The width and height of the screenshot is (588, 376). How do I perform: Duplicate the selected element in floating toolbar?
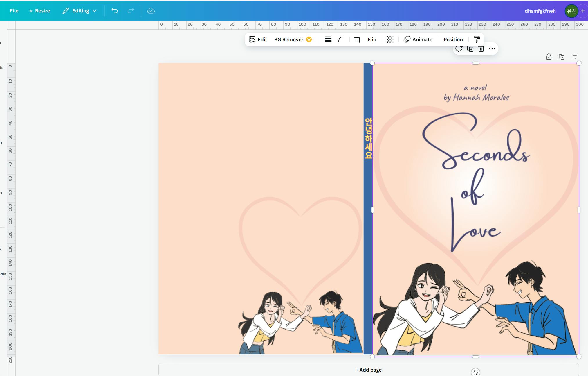(x=470, y=49)
